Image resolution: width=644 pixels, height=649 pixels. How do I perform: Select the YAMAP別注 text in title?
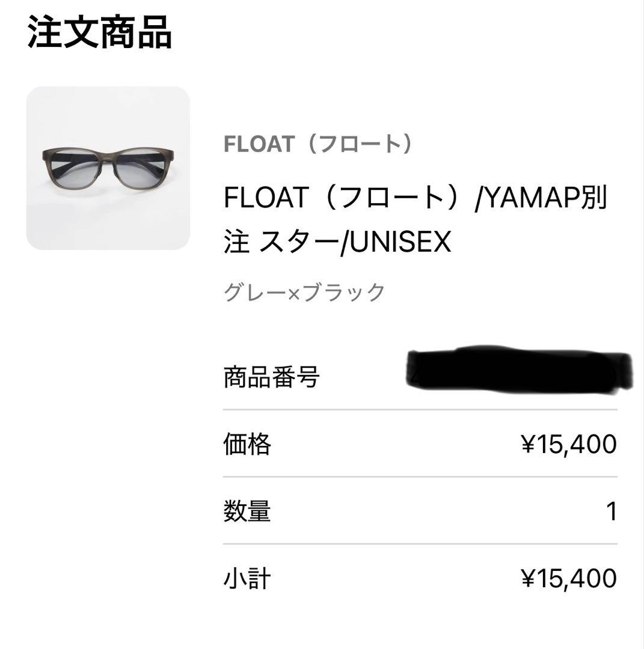pos(541,198)
